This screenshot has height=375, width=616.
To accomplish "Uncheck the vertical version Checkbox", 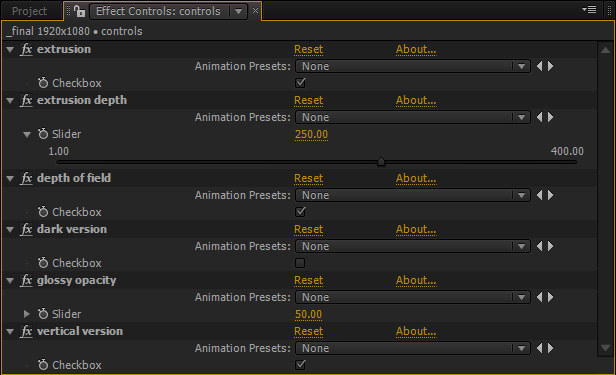I will [300, 365].
